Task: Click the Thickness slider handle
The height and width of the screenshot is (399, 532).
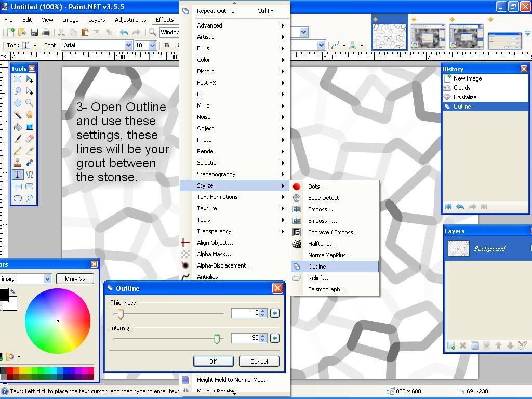Action: [x=120, y=314]
